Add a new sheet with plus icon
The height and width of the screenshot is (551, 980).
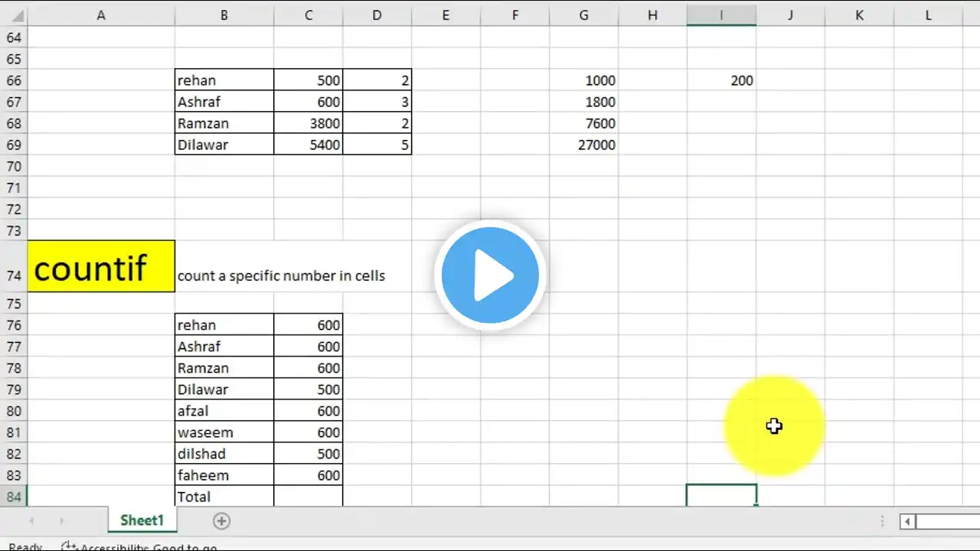[x=221, y=521]
